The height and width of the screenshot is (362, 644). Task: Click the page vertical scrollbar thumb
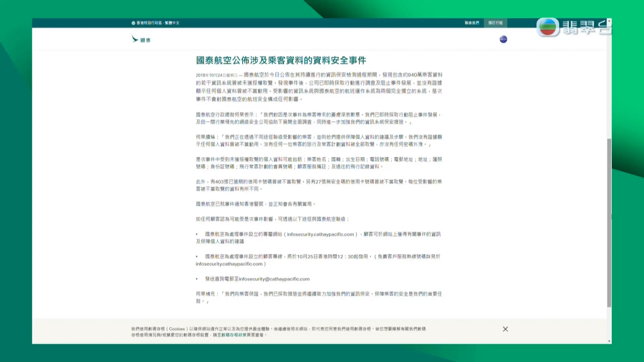609,223
